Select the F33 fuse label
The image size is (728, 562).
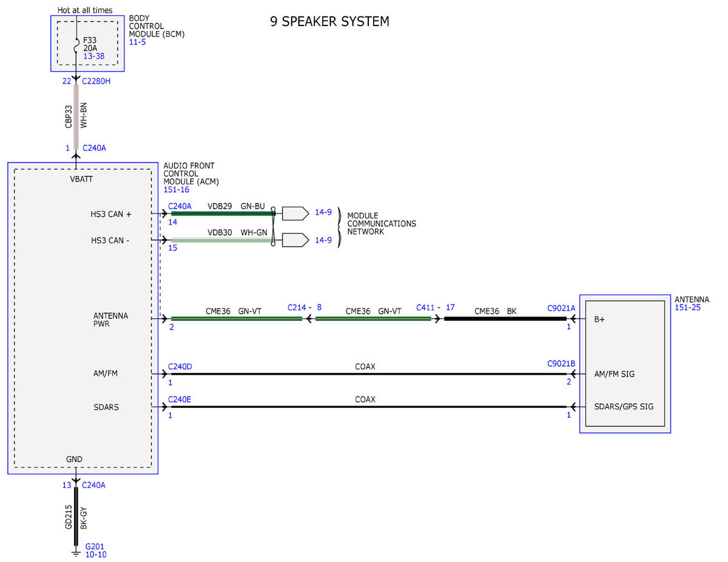point(90,40)
